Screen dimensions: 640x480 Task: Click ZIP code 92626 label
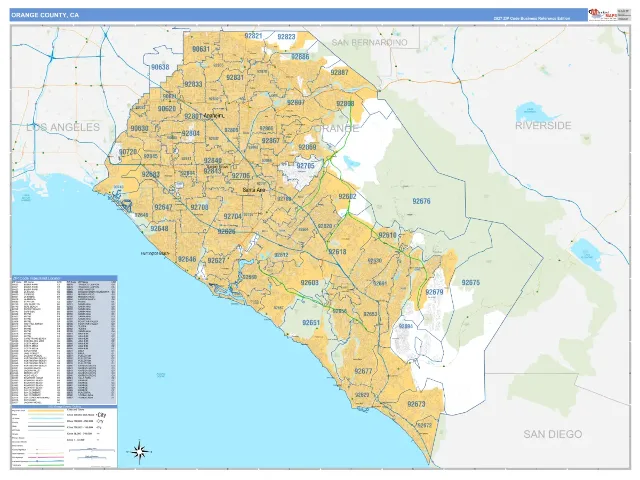pyautogui.click(x=226, y=232)
